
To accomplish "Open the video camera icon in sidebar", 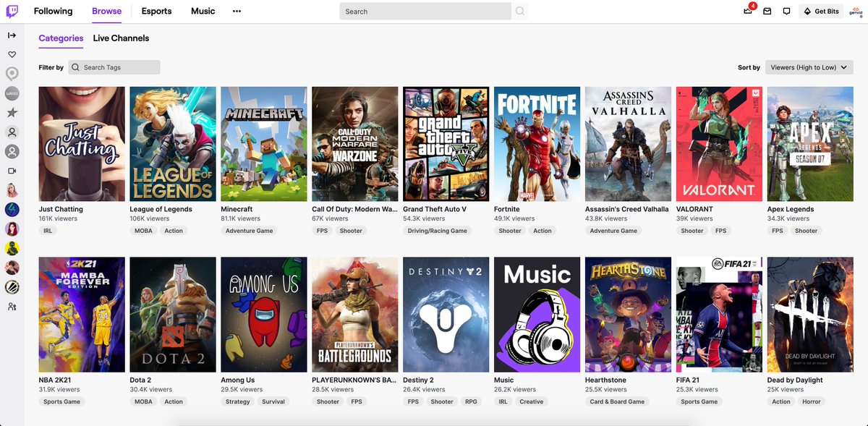I will pos(12,171).
